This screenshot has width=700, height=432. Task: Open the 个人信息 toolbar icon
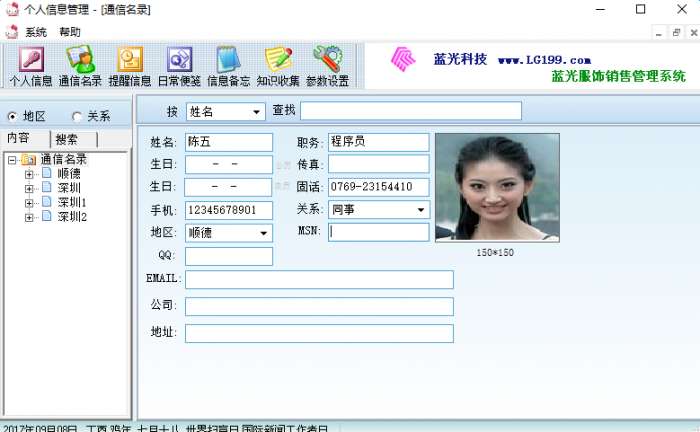[31, 59]
